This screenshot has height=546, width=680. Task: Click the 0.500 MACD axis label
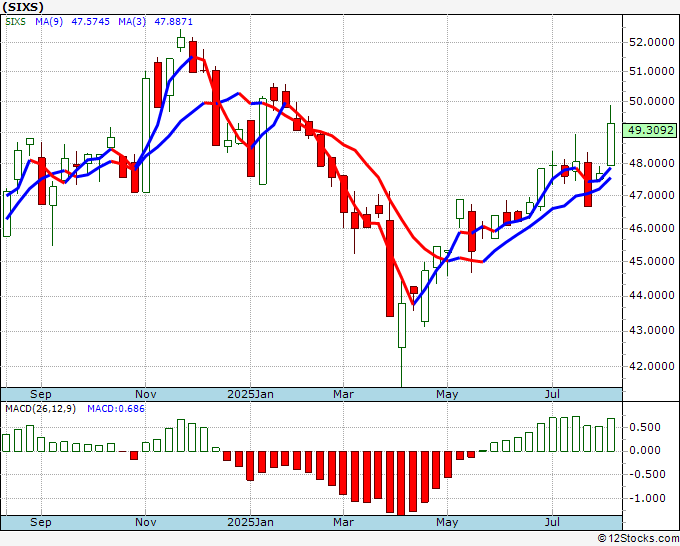(x=645, y=427)
